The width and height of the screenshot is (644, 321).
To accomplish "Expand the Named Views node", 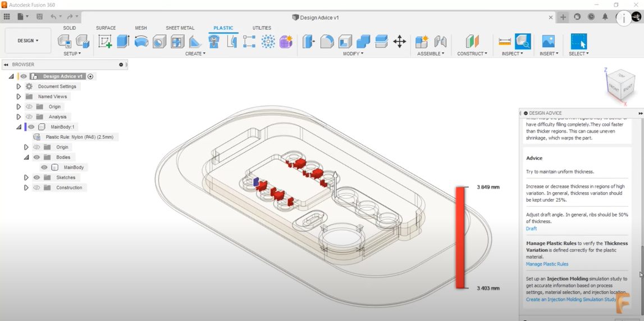I will coord(19,97).
